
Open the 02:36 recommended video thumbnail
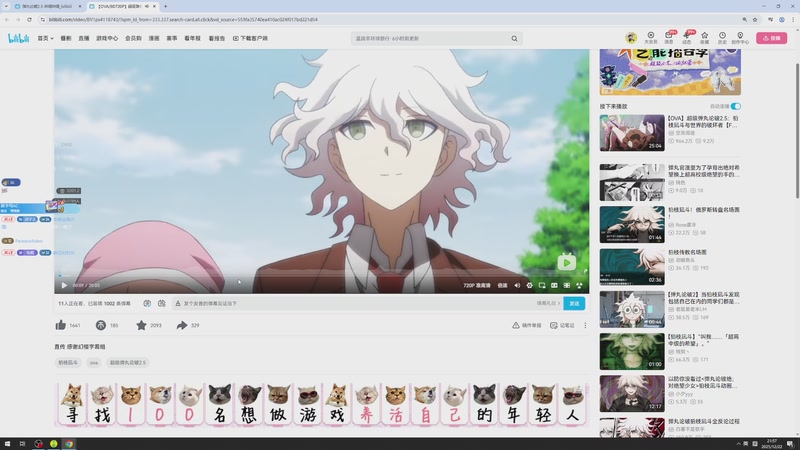[632, 267]
